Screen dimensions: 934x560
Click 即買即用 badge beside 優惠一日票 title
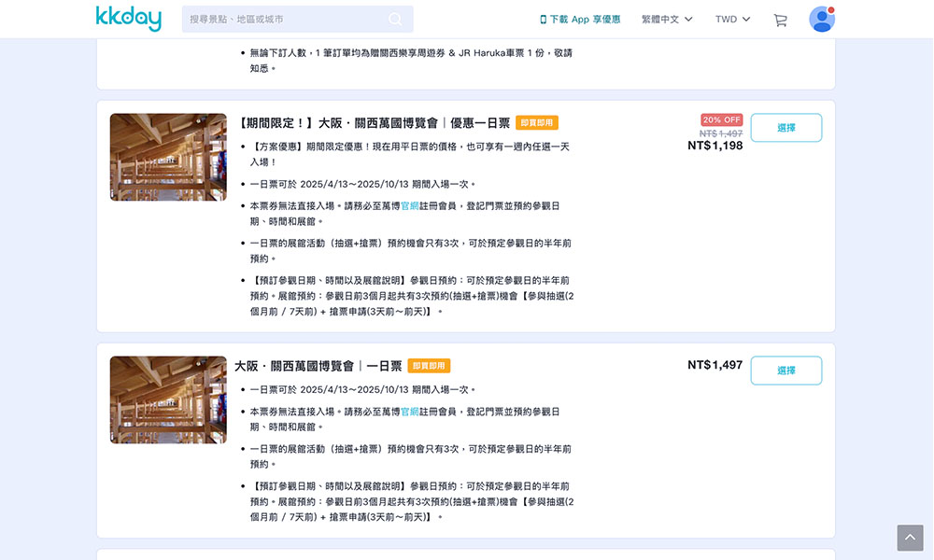pyautogui.click(x=537, y=122)
